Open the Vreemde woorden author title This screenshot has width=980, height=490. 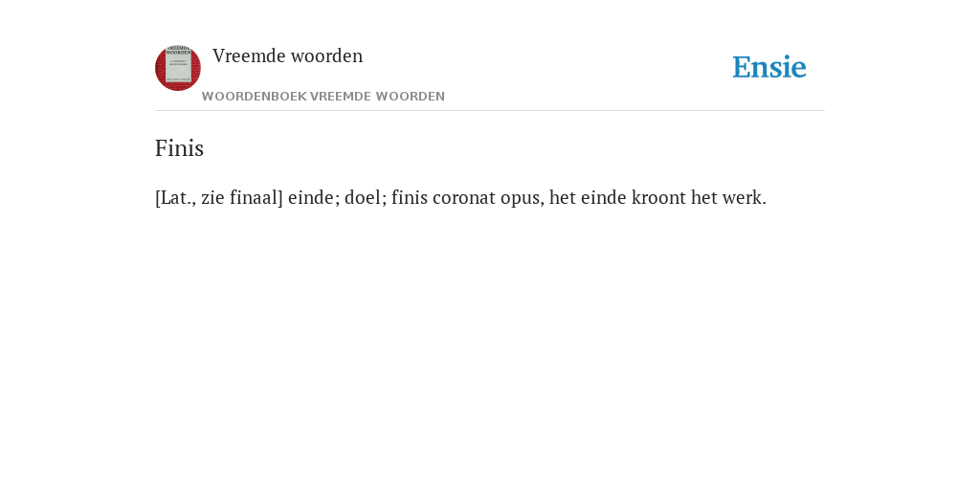pyautogui.click(x=287, y=56)
